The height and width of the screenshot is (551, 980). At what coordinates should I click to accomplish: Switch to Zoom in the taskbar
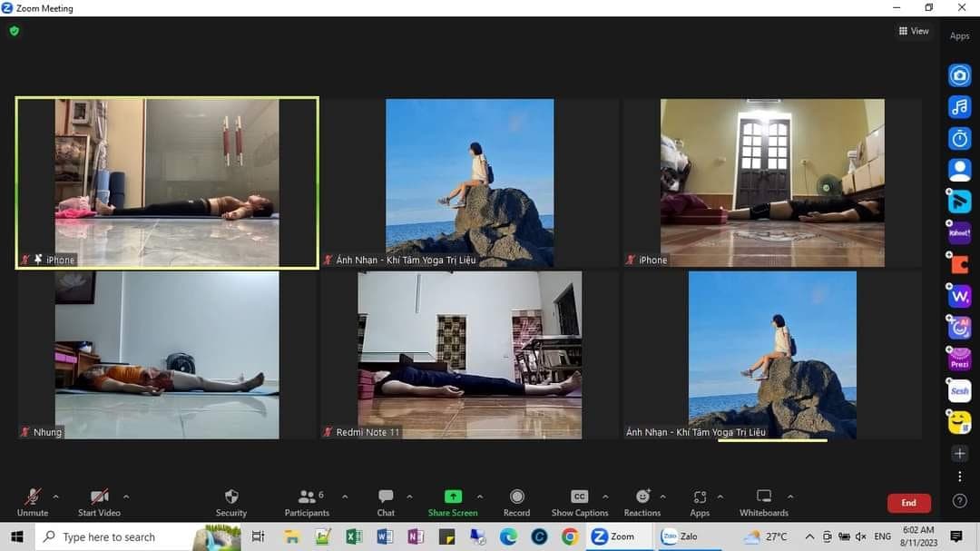pyautogui.click(x=619, y=536)
